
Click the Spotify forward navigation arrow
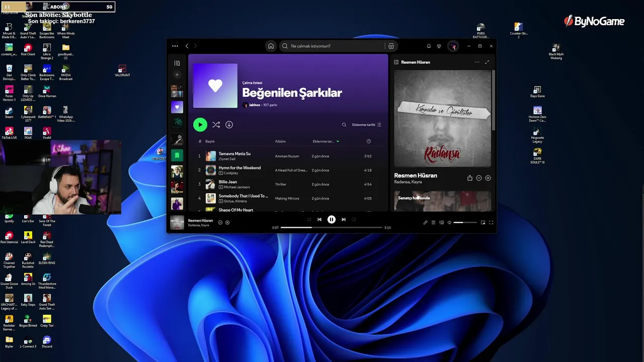point(196,46)
